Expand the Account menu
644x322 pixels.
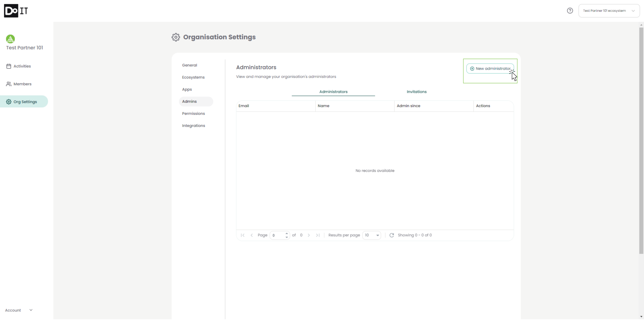19,310
